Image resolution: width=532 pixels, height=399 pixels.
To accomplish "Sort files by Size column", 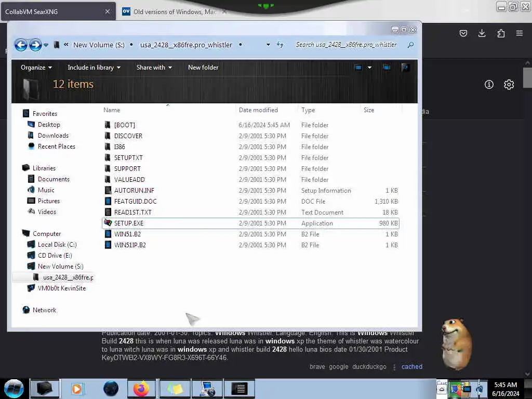I will click(x=369, y=110).
